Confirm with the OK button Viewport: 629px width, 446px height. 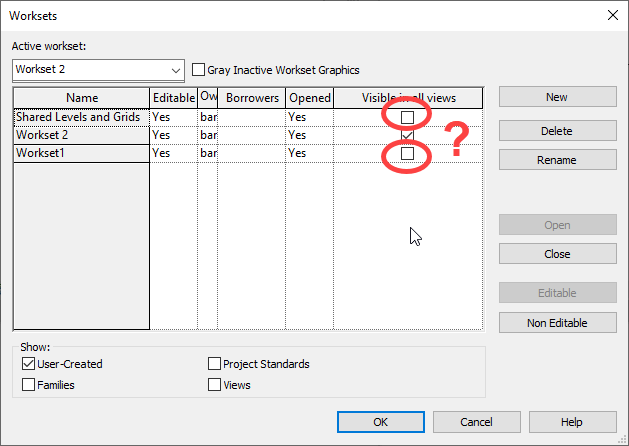pyautogui.click(x=381, y=422)
